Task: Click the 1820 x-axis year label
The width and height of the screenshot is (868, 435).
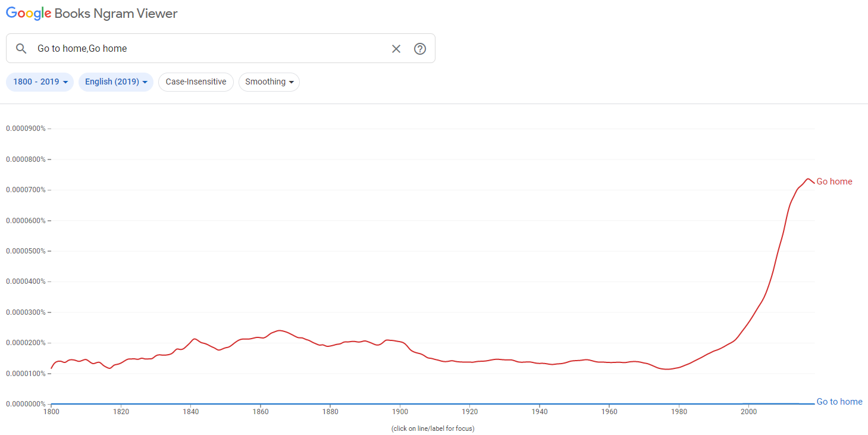Action: (x=121, y=411)
